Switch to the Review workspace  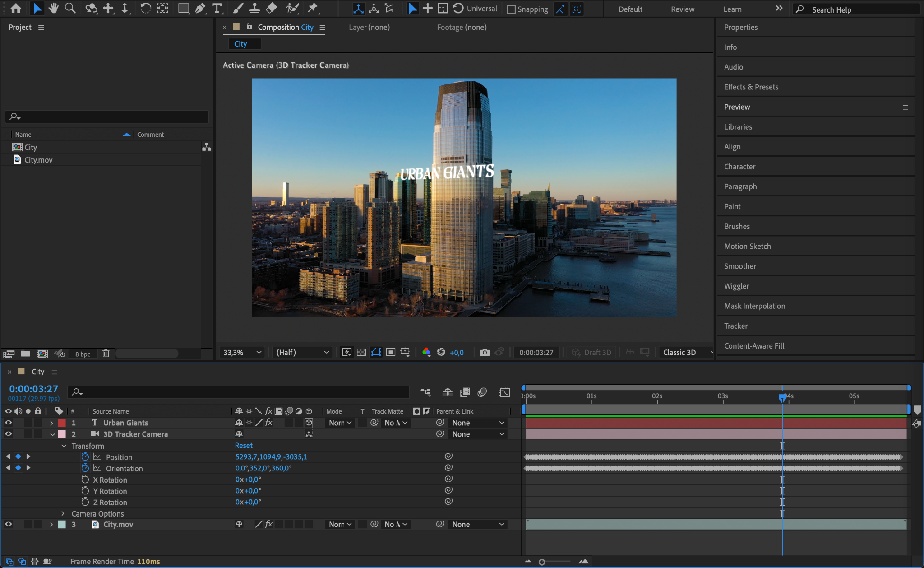(682, 9)
